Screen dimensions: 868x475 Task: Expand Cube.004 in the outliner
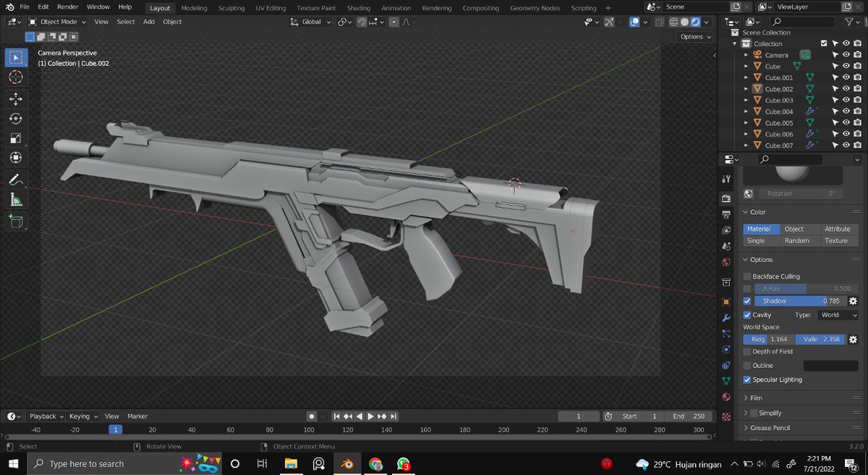[x=746, y=112]
